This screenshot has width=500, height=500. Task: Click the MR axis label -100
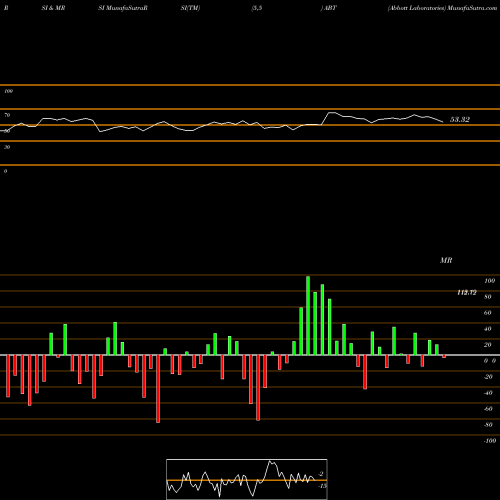click(490, 441)
